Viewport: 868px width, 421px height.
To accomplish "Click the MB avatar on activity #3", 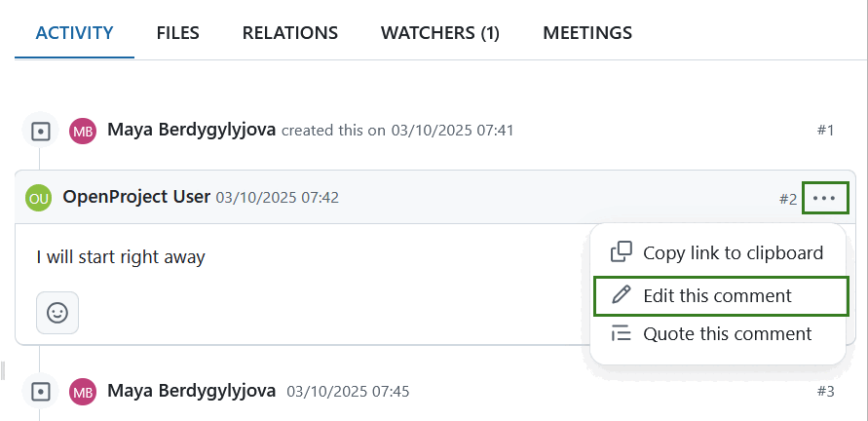I will coord(83,392).
